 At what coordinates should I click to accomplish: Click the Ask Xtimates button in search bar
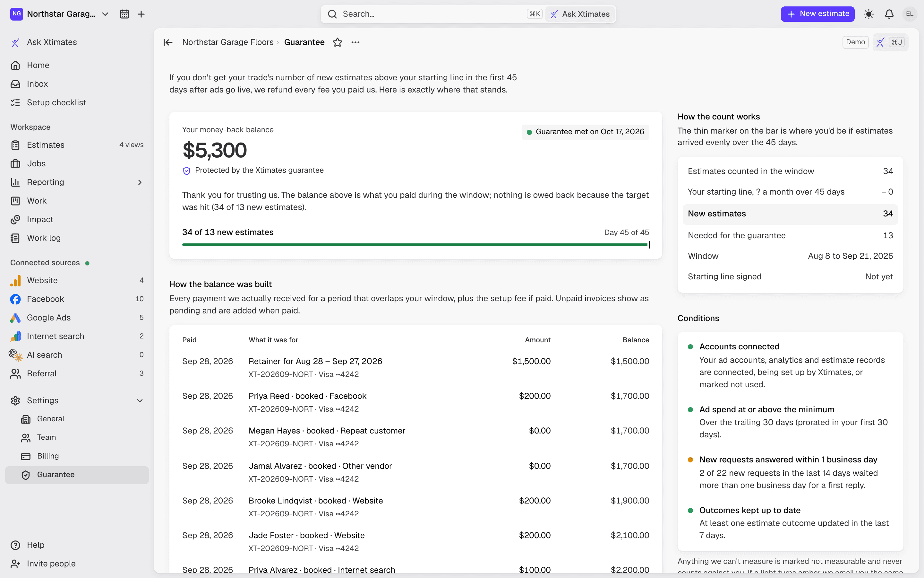[580, 14]
